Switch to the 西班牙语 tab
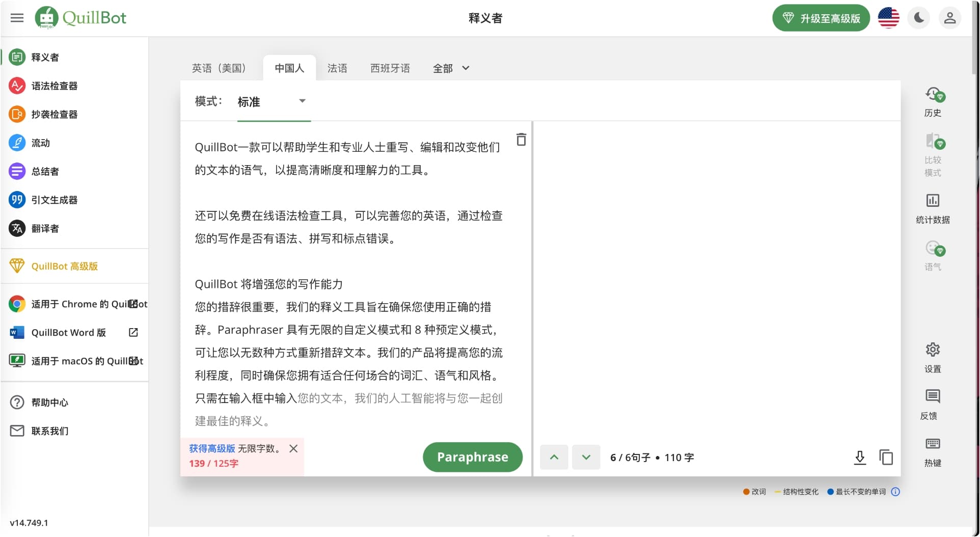The height and width of the screenshot is (537, 980). (x=390, y=68)
